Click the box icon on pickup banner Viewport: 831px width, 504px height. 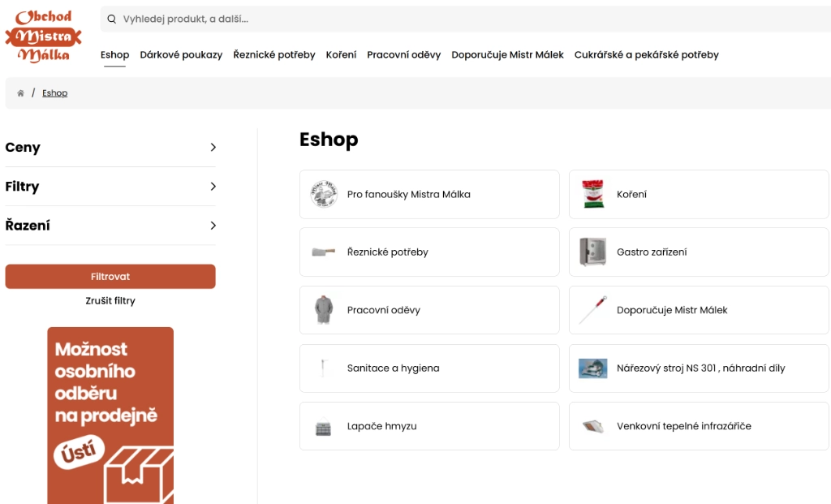[139, 476]
